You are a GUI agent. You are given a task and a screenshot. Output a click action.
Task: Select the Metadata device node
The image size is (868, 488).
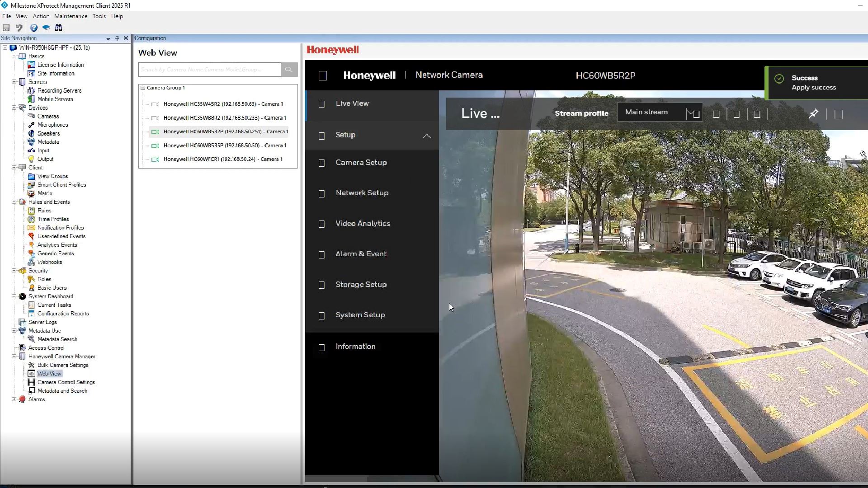48,142
